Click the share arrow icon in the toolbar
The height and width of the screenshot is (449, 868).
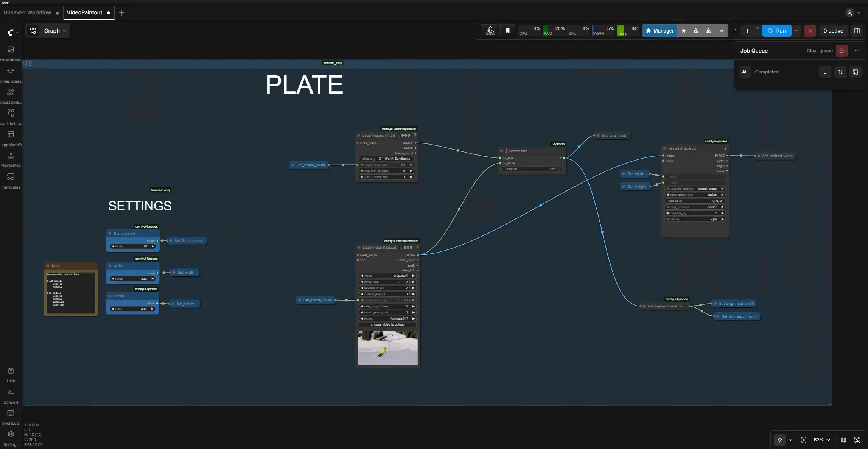(721, 31)
